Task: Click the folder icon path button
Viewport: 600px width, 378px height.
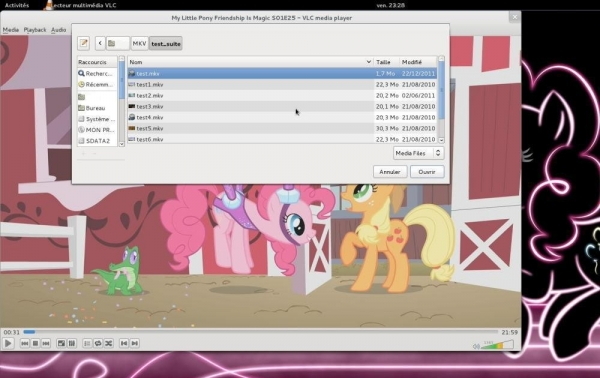Action: click(117, 43)
